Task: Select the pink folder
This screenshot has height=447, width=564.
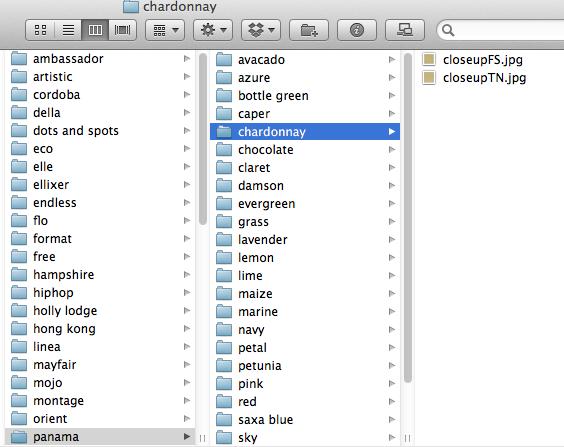Action: pyautogui.click(x=305, y=383)
